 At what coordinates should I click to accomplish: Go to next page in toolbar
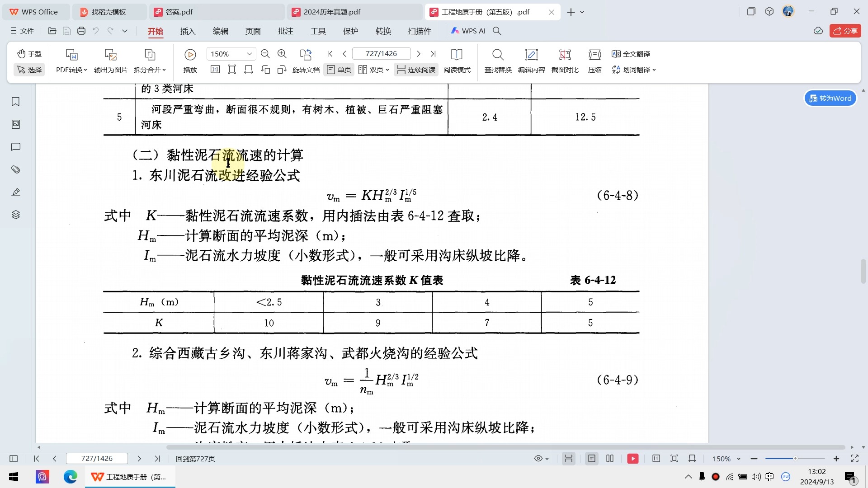419,54
